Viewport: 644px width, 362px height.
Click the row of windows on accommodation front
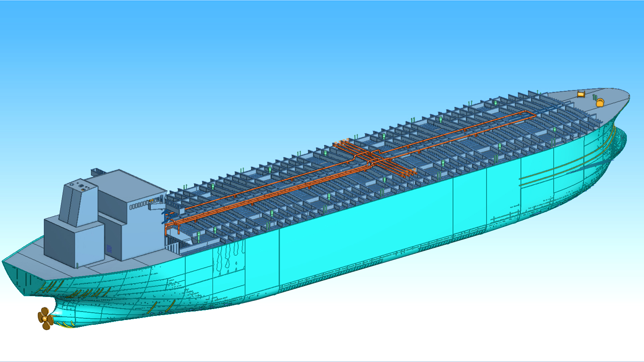(139, 205)
